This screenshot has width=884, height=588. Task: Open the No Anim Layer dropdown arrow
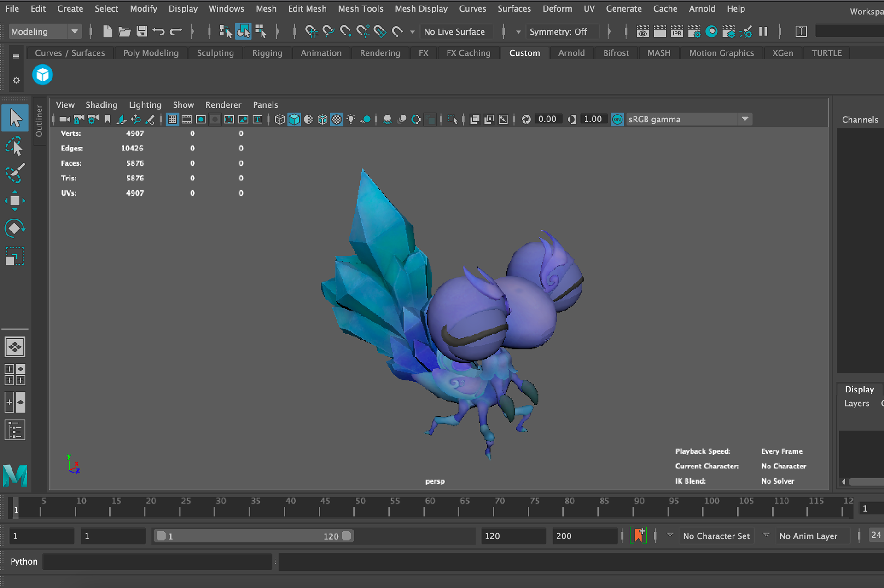click(x=766, y=535)
